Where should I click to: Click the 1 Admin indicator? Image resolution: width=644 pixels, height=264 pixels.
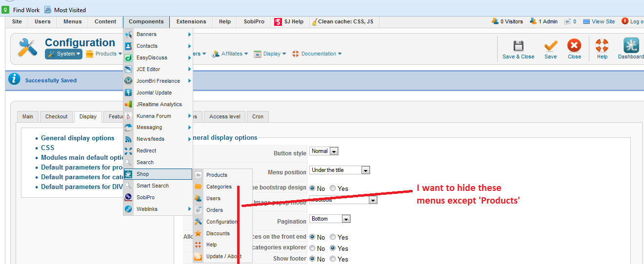tap(544, 21)
